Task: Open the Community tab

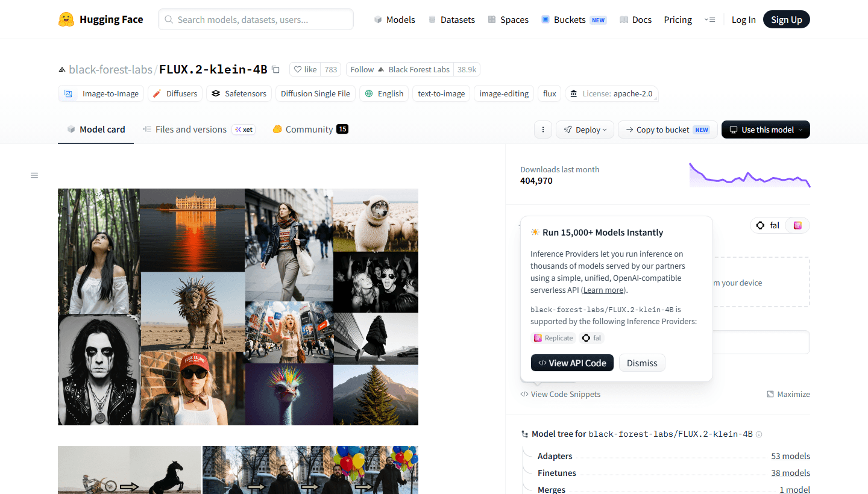Action: pyautogui.click(x=310, y=130)
